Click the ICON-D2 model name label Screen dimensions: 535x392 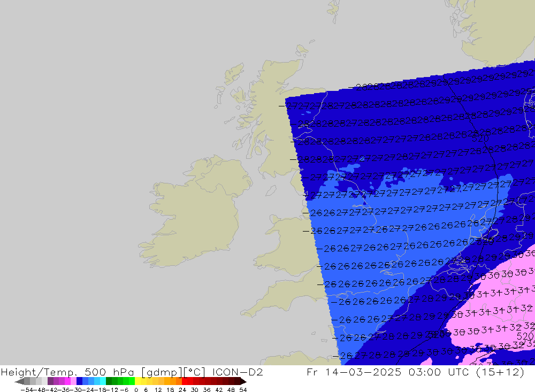point(238,372)
